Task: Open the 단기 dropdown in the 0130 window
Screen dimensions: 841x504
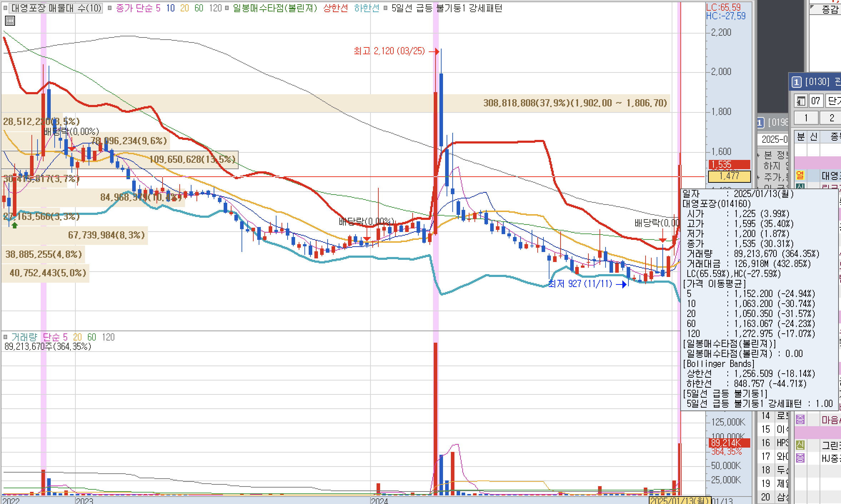Action: pos(834,101)
